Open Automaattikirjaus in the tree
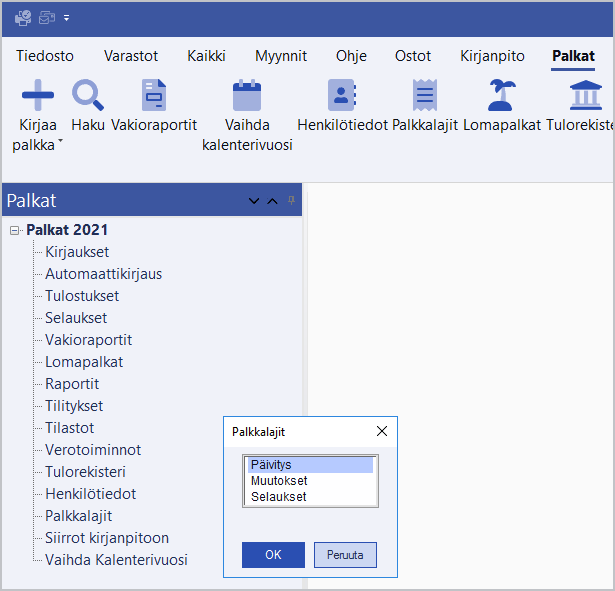The height and width of the screenshot is (591, 615). point(103,274)
